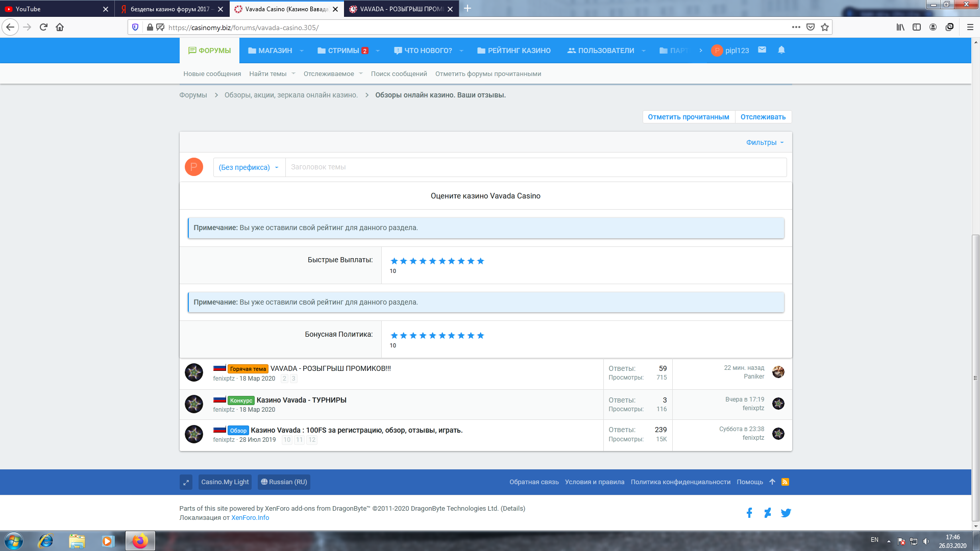This screenshot has height=551, width=980.
Task: Open the Facebook share icon
Action: [x=749, y=513]
